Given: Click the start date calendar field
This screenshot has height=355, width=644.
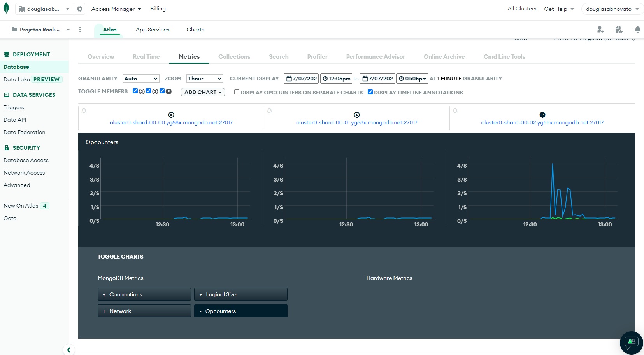Looking at the screenshot, I should click(x=301, y=79).
